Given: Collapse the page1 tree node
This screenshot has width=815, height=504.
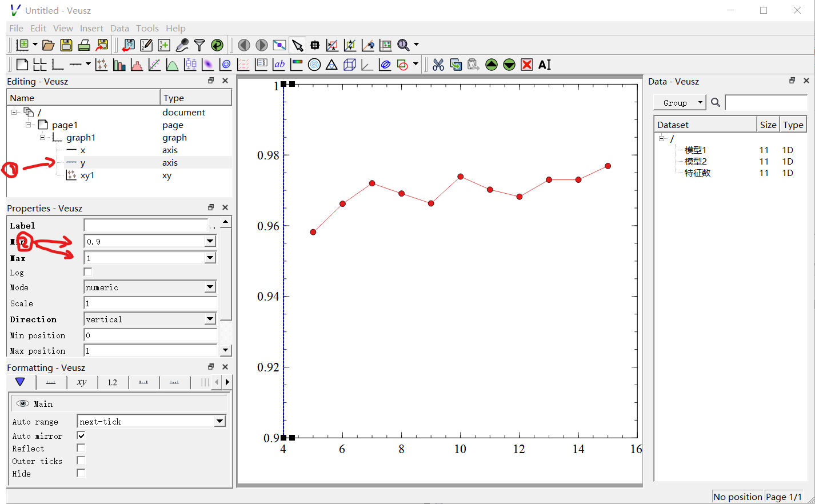Looking at the screenshot, I should (x=28, y=125).
